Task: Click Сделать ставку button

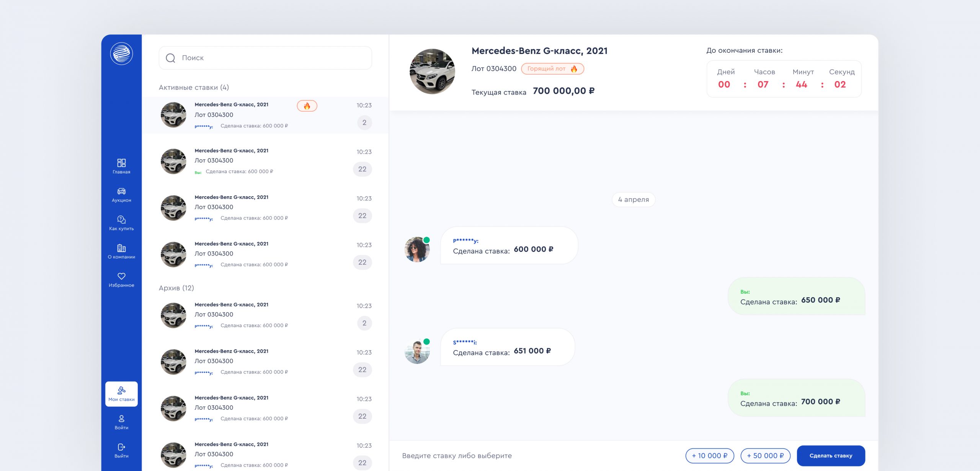Action: click(x=831, y=456)
